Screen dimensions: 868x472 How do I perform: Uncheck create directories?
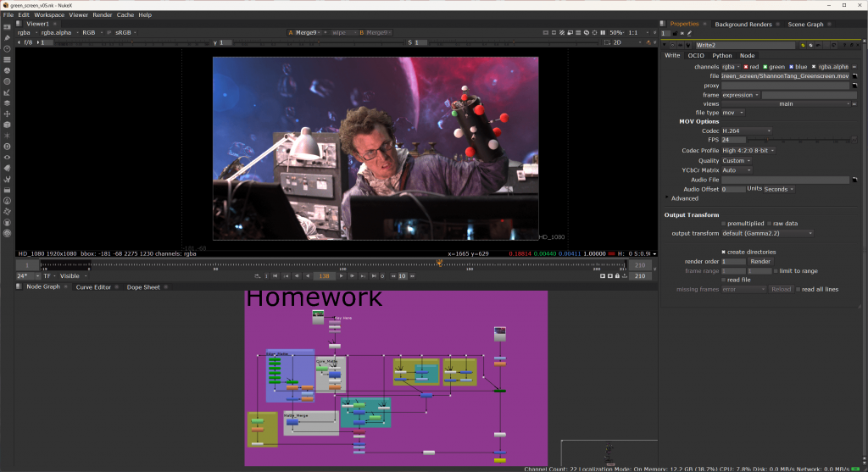pos(724,252)
